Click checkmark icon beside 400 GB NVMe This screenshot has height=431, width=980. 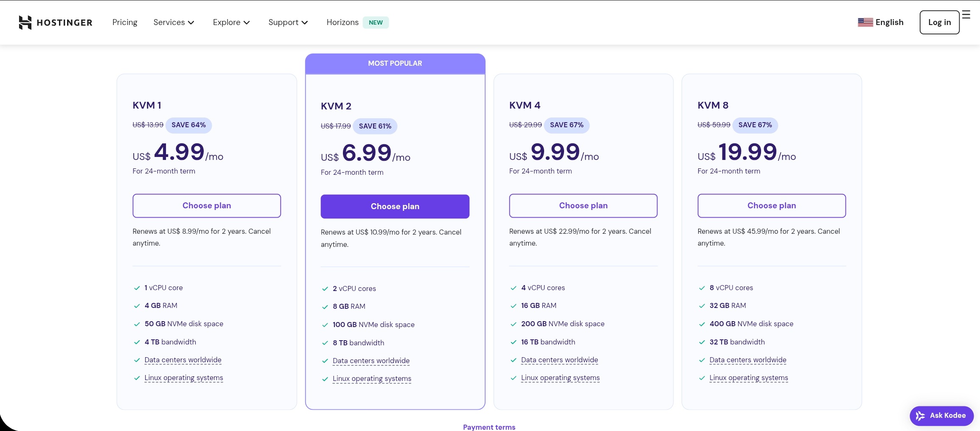click(x=702, y=325)
